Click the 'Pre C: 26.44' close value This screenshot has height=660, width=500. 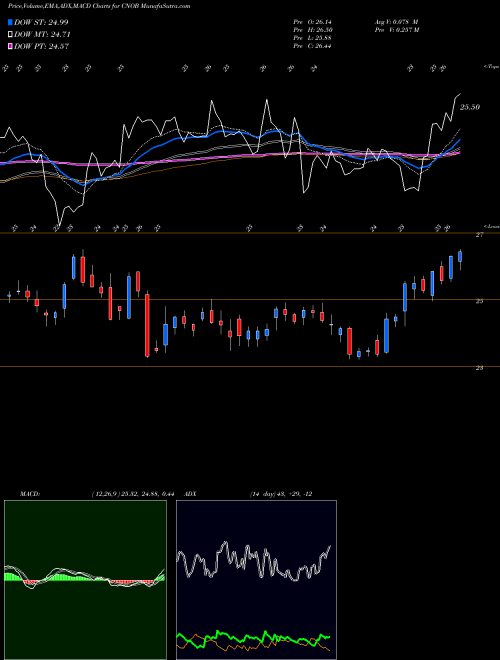click(312, 46)
